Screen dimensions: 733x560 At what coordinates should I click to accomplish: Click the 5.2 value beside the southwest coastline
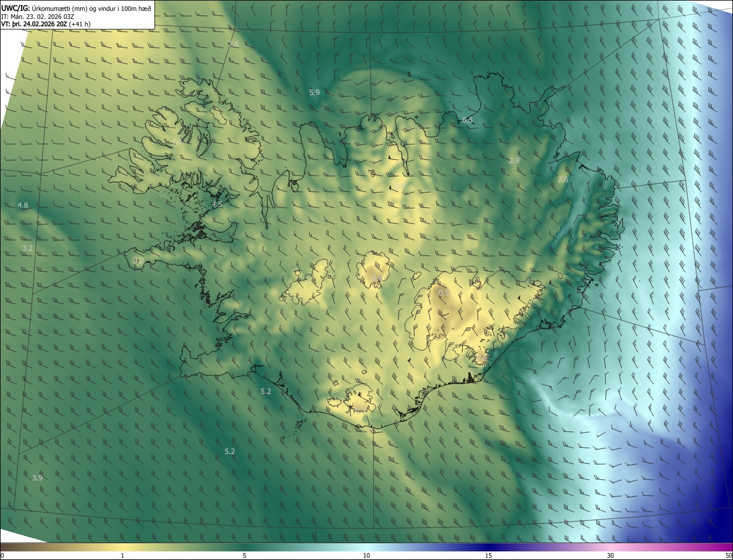pos(266,391)
